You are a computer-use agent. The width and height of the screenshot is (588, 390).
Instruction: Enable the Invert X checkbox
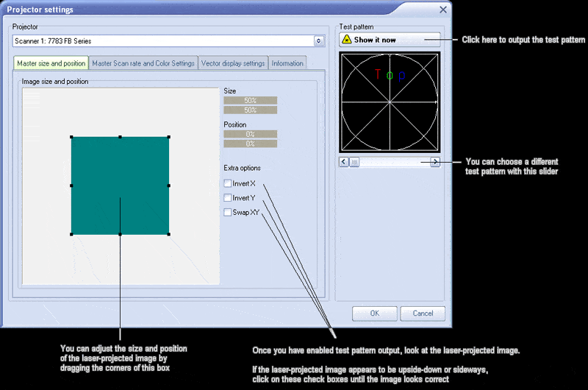pyautogui.click(x=228, y=183)
